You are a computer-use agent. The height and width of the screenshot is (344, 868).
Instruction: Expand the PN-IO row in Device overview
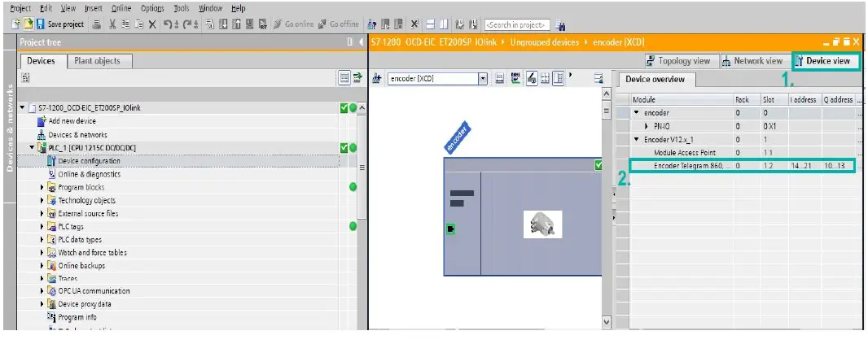coord(647,126)
